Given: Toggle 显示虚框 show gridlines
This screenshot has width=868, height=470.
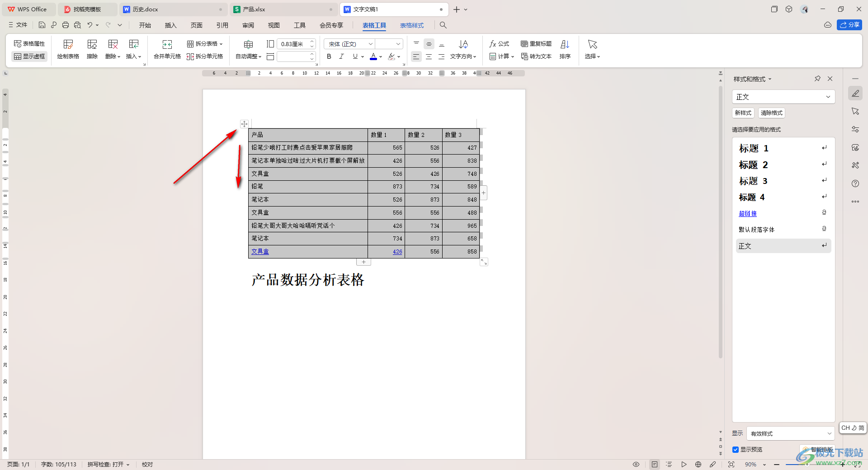Looking at the screenshot, I should [x=29, y=56].
